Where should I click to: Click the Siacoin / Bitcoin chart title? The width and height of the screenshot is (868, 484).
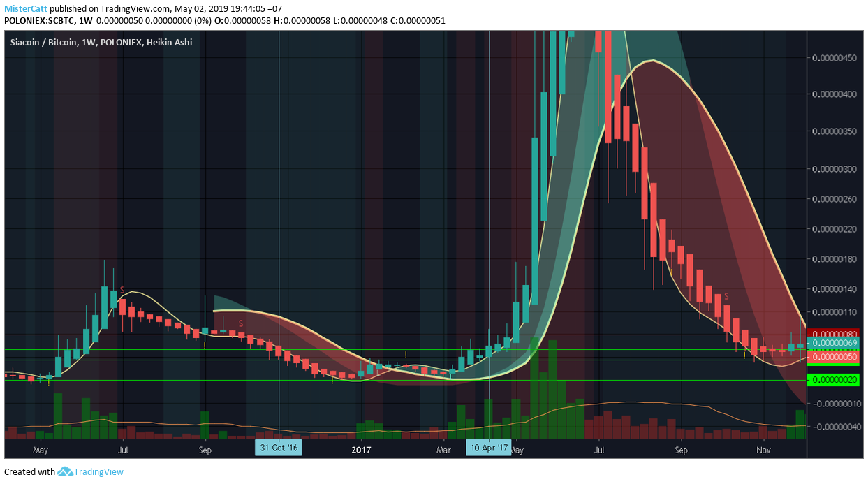coord(101,43)
